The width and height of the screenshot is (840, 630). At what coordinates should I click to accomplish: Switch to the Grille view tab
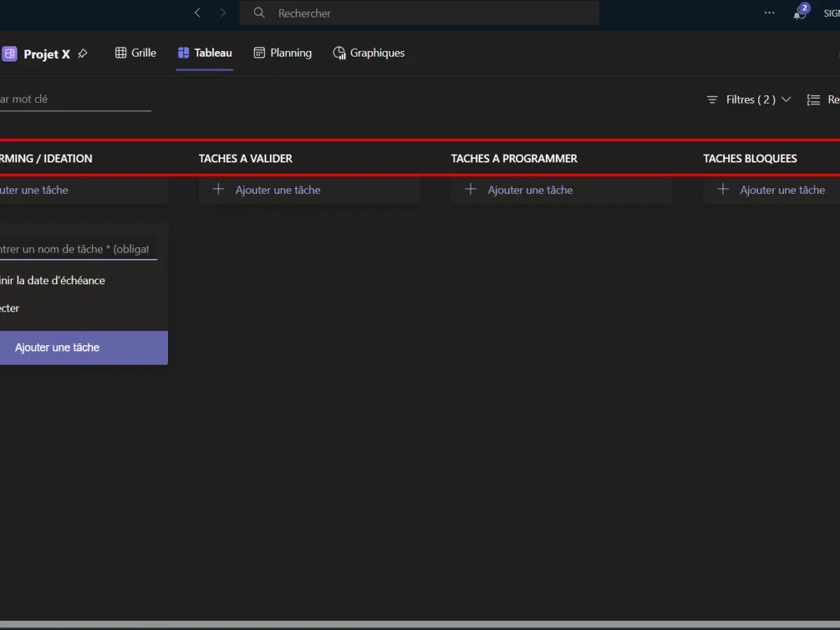click(136, 52)
